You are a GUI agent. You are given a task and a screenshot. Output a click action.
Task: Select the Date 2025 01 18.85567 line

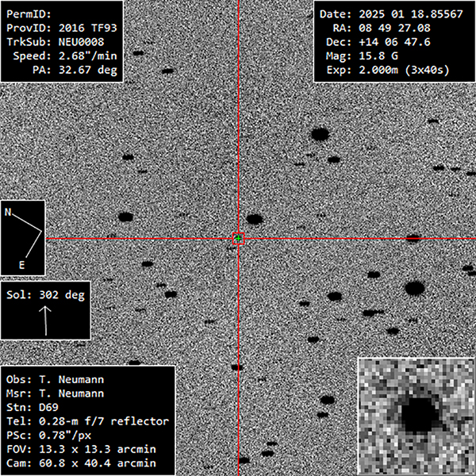(393, 13)
